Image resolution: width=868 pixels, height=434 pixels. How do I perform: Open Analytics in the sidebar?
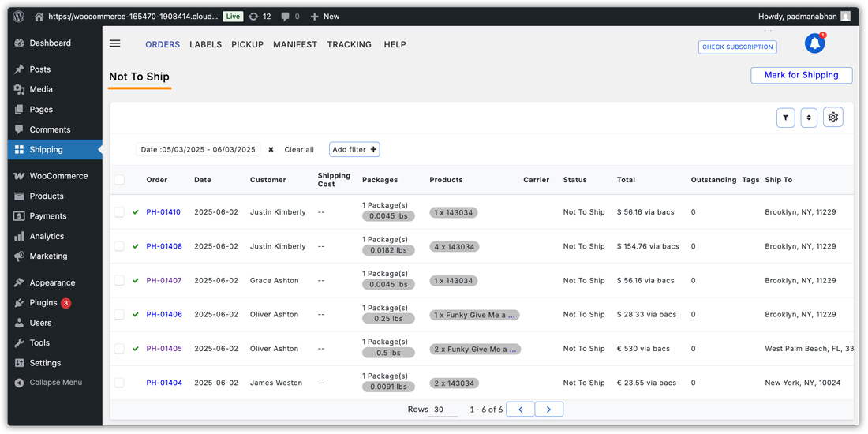pyautogui.click(x=54, y=236)
